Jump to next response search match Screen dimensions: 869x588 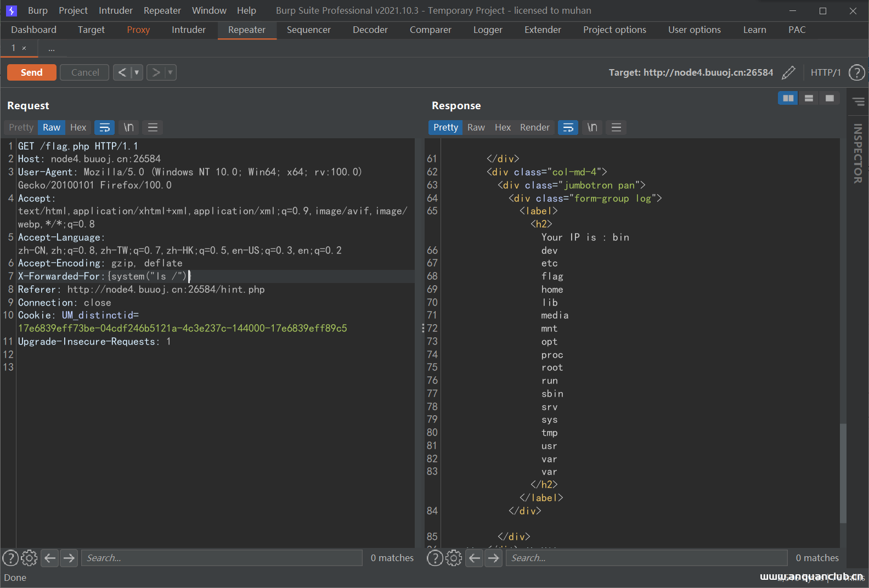coord(494,558)
